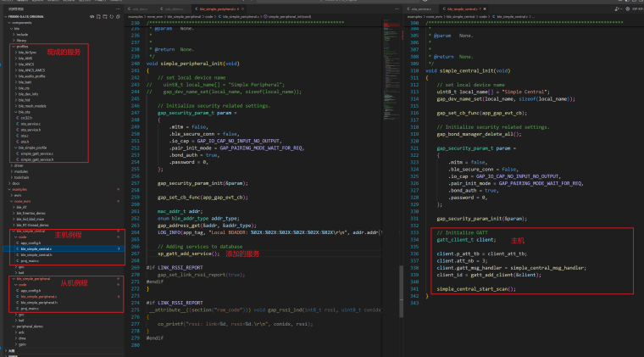Expand the driver folder
This screenshot has height=357, width=644.
19,165
